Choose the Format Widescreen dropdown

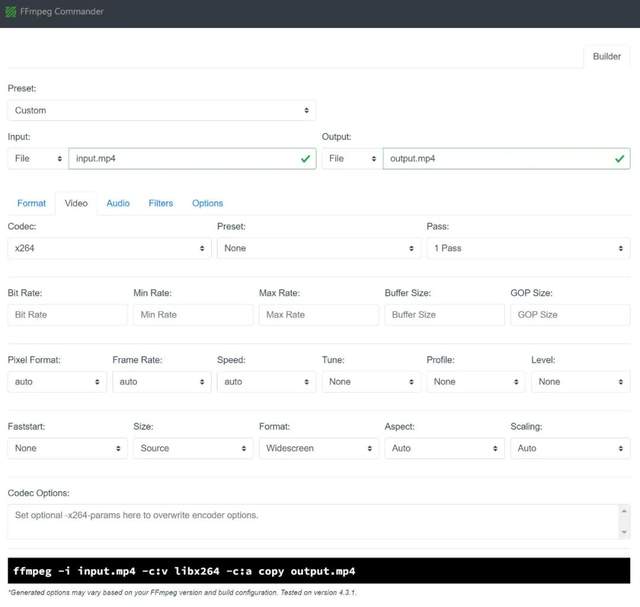(x=318, y=448)
